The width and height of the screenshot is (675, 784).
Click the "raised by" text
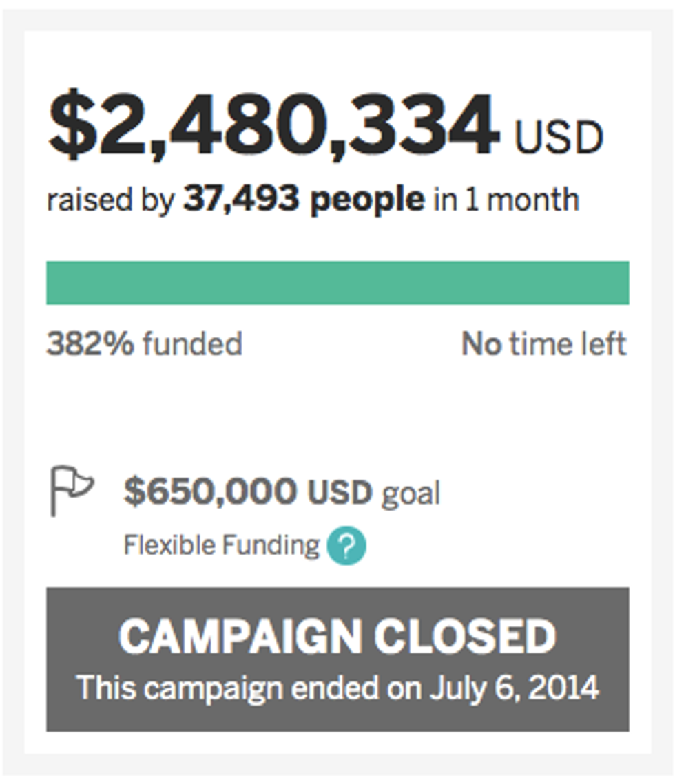click(110, 202)
